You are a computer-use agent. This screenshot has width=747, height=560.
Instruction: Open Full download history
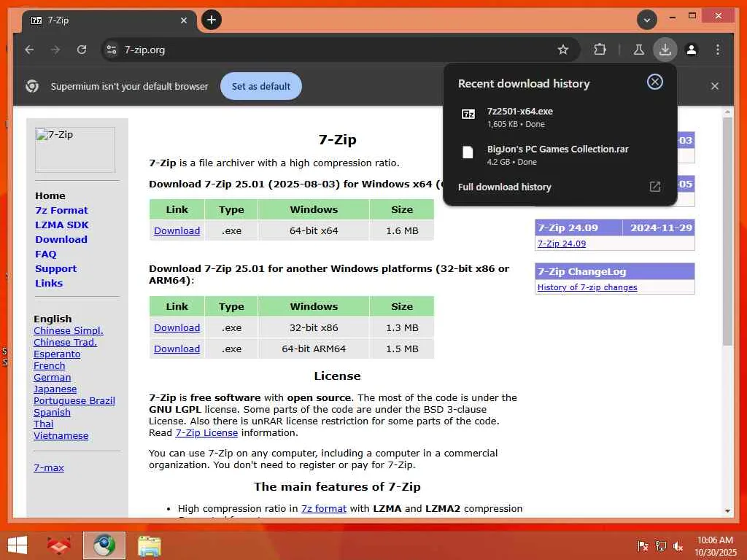pos(505,187)
